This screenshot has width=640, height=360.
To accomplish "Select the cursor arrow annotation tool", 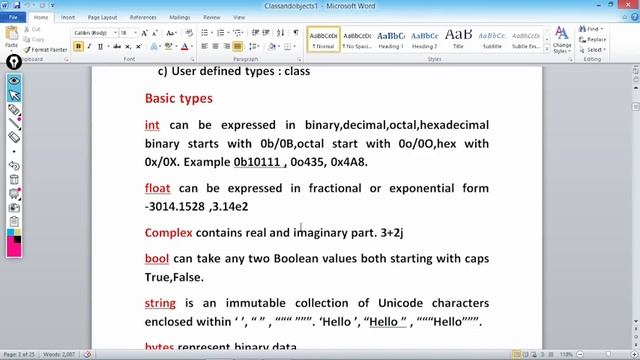I will pos(14,96).
